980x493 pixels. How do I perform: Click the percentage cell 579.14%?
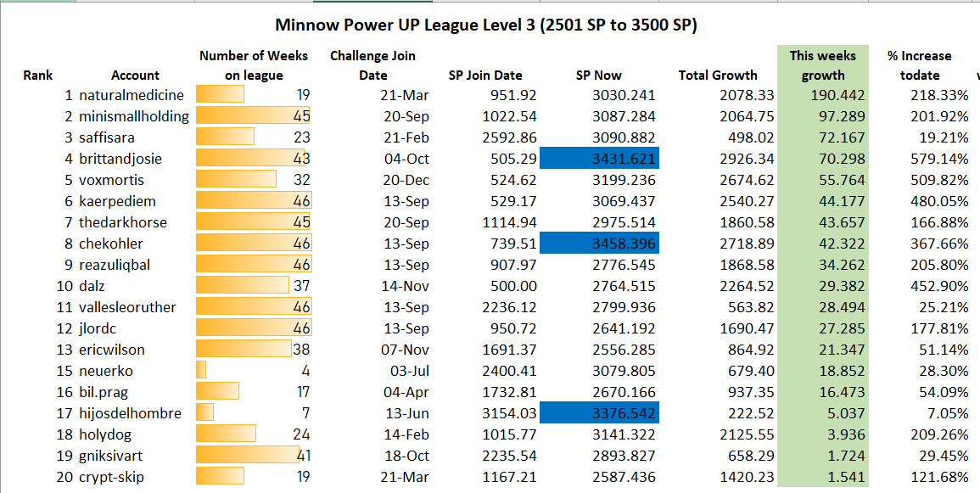point(939,159)
